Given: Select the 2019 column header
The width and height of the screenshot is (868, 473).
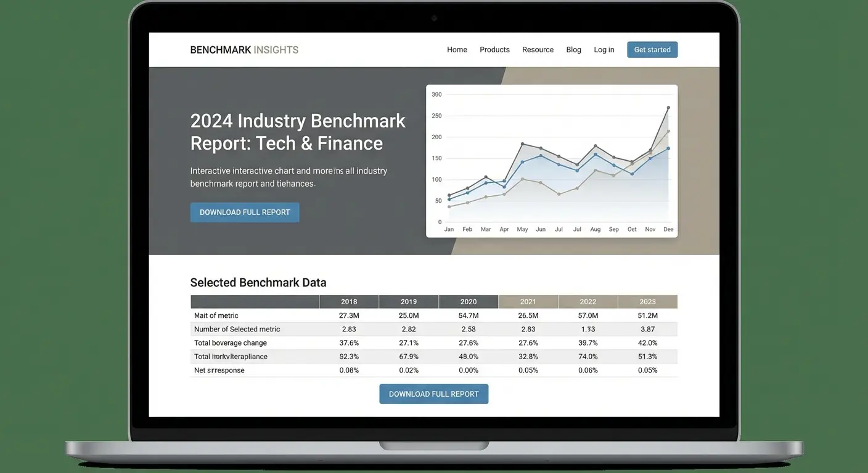Looking at the screenshot, I should coord(409,302).
